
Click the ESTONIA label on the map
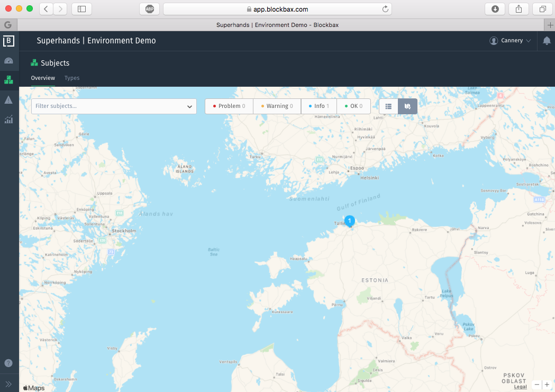coord(375,280)
